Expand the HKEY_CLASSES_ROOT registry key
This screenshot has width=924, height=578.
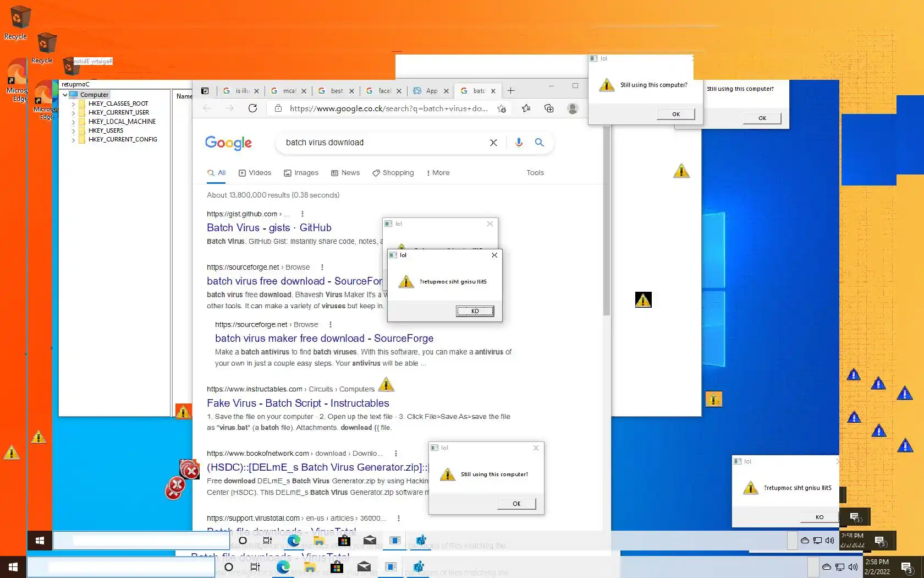pos(73,103)
